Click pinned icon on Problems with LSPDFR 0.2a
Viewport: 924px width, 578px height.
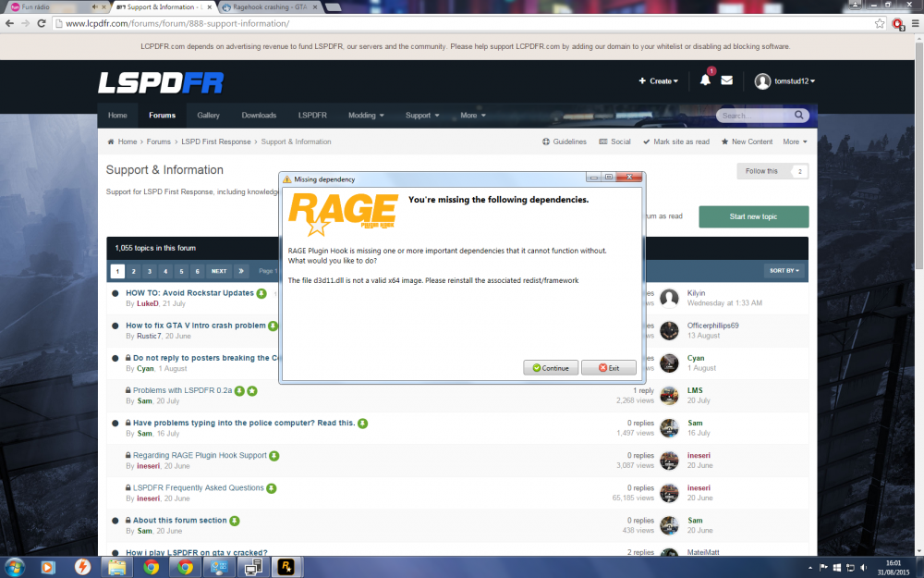tap(239, 390)
